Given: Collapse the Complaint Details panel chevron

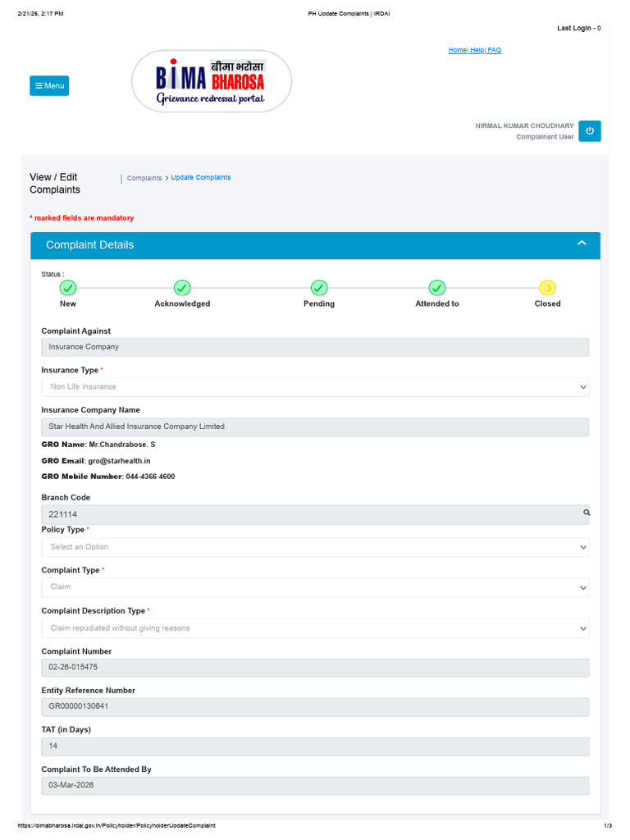Looking at the screenshot, I should (x=582, y=243).
